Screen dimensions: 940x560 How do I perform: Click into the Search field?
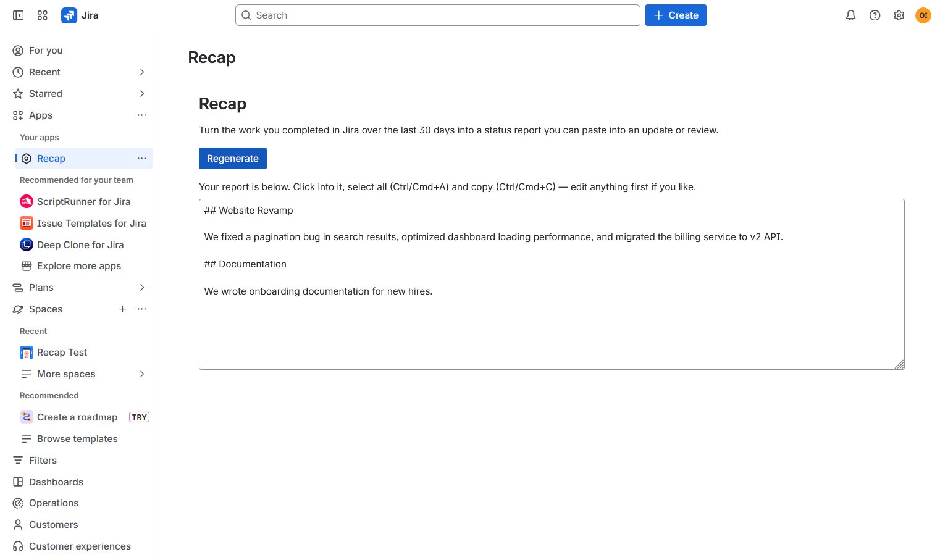437,15
